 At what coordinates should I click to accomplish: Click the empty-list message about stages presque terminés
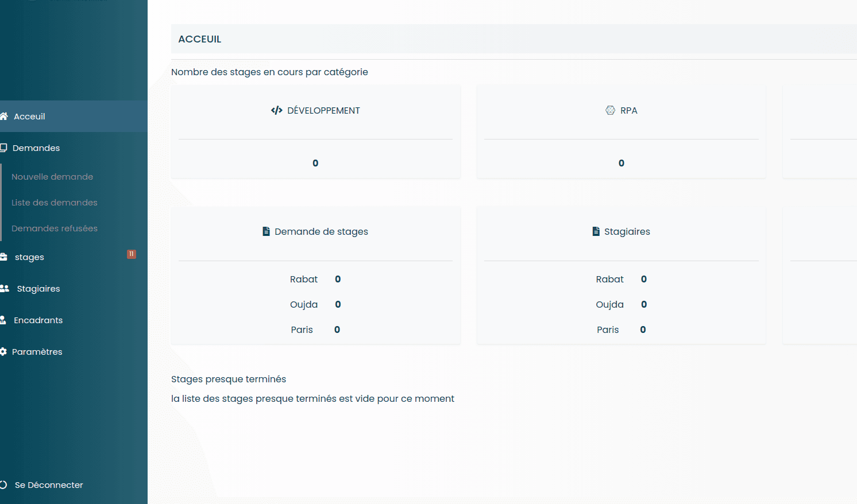pyautogui.click(x=312, y=398)
